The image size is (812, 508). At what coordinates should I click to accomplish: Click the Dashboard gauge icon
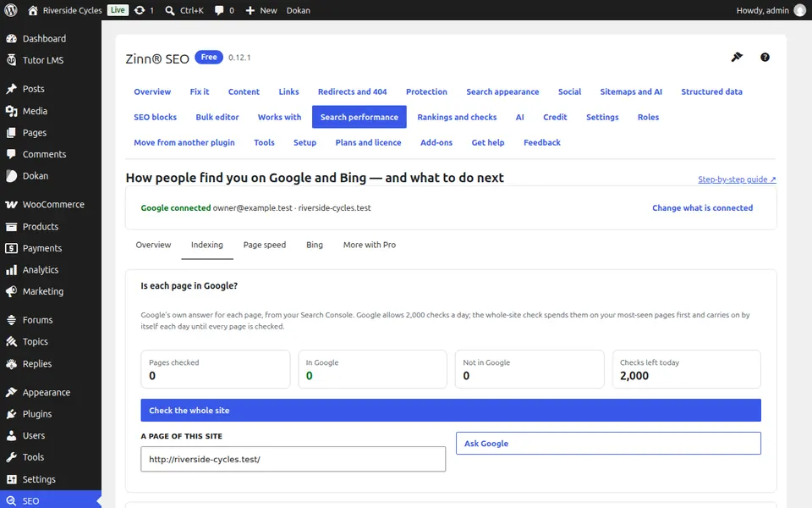11,38
